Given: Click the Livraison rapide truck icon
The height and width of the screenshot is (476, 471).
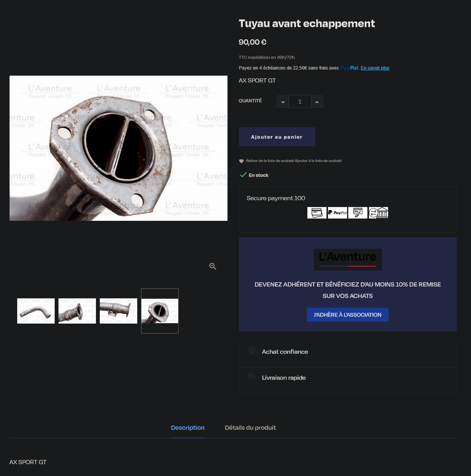Looking at the screenshot, I should coord(252,376).
